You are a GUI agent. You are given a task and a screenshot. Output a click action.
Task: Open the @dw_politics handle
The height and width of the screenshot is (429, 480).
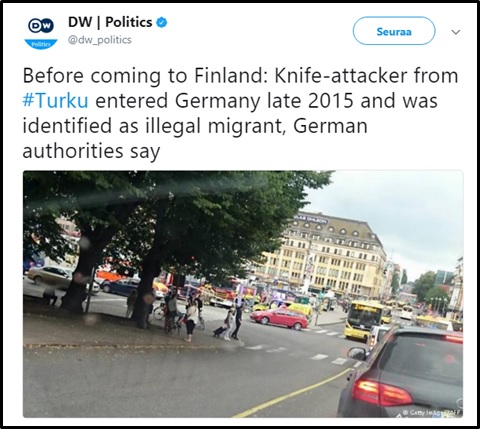pyautogui.click(x=100, y=40)
